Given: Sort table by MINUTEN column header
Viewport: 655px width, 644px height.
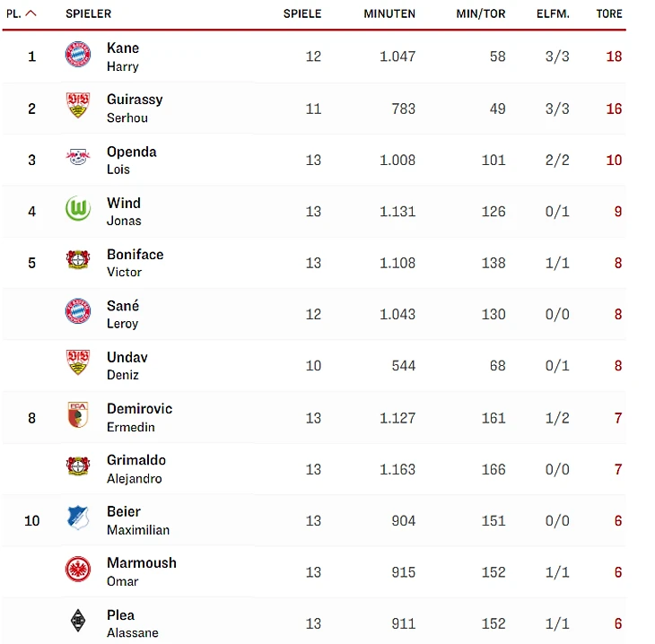Looking at the screenshot, I should [x=389, y=14].
